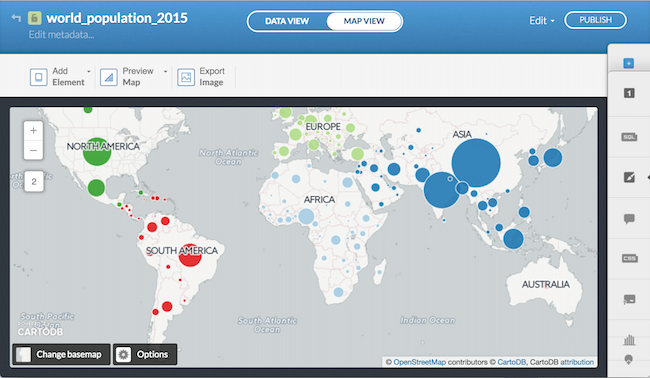The width and height of the screenshot is (650, 378).
Task: Select layer 1 in the sidebar
Action: [629, 93]
